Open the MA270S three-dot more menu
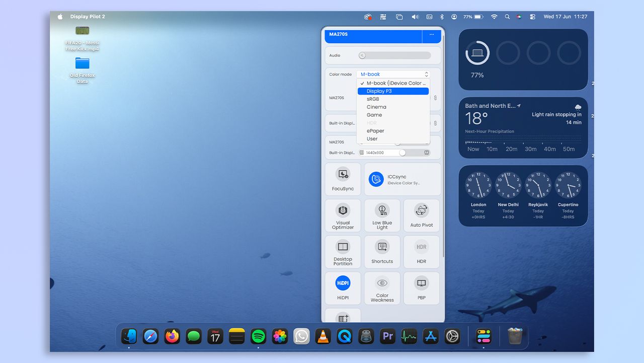 pyautogui.click(x=432, y=34)
